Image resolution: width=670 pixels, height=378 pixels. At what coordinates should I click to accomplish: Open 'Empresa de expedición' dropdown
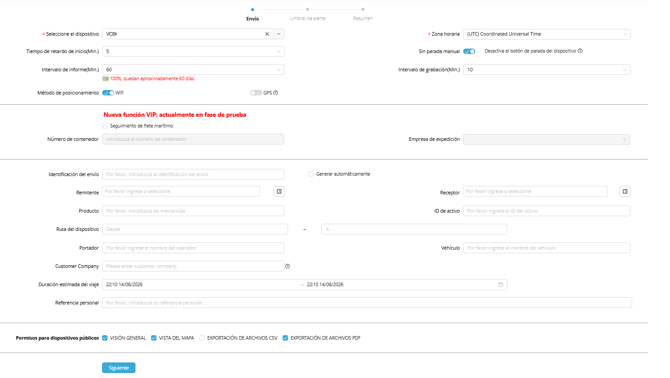click(x=547, y=139)
